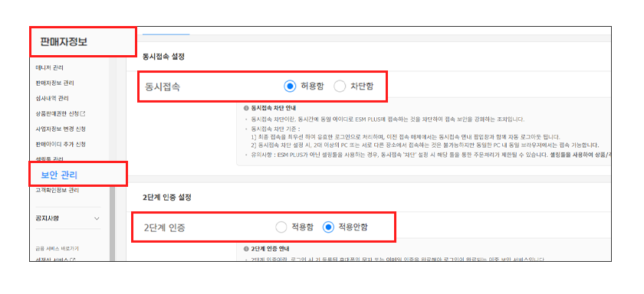Open 매니저 관리 in the sidebar
This screenshot has width=644, height=294.
pyautogui.click(x=50, y=67)
